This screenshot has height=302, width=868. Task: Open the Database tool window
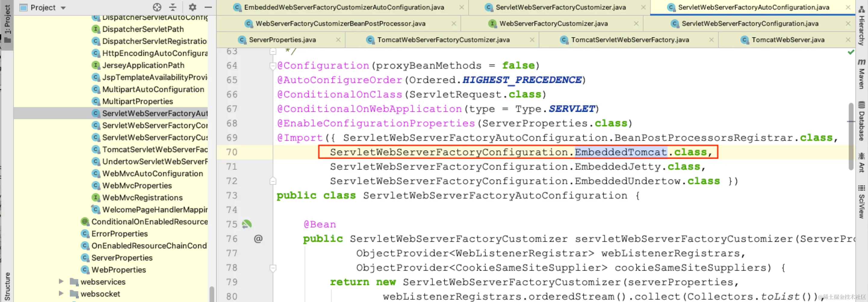coord(862,121)
